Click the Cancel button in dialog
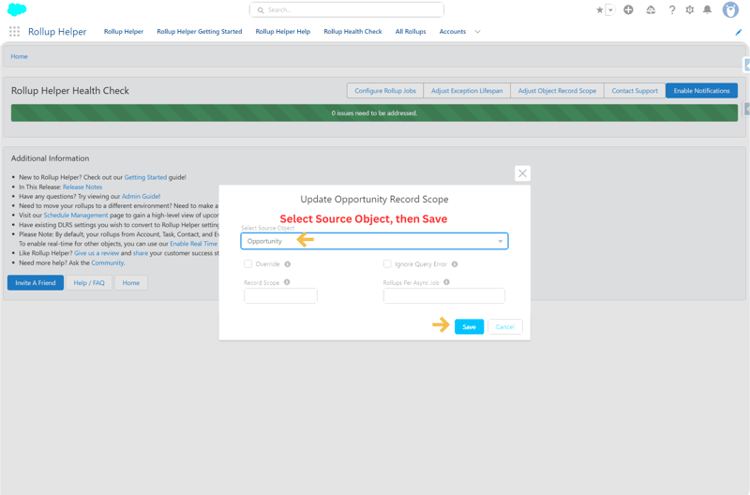The image size is (750, 495). pos(505,327)
